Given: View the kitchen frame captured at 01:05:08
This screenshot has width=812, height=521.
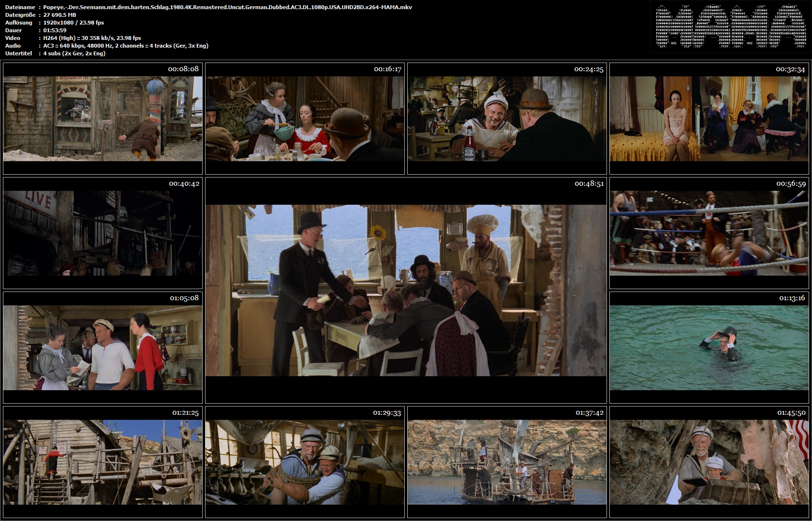Looking at the screenshot, I should [103, 347].
